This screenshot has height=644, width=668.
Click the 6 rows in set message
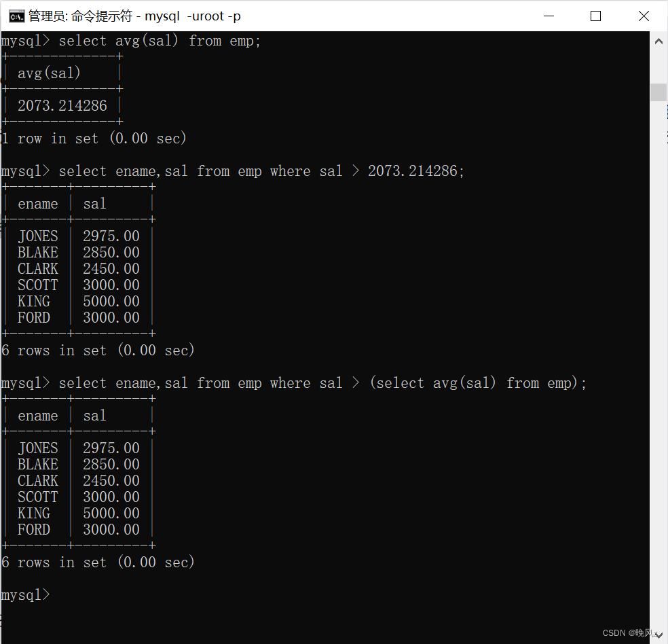click(x=98, y=562)
